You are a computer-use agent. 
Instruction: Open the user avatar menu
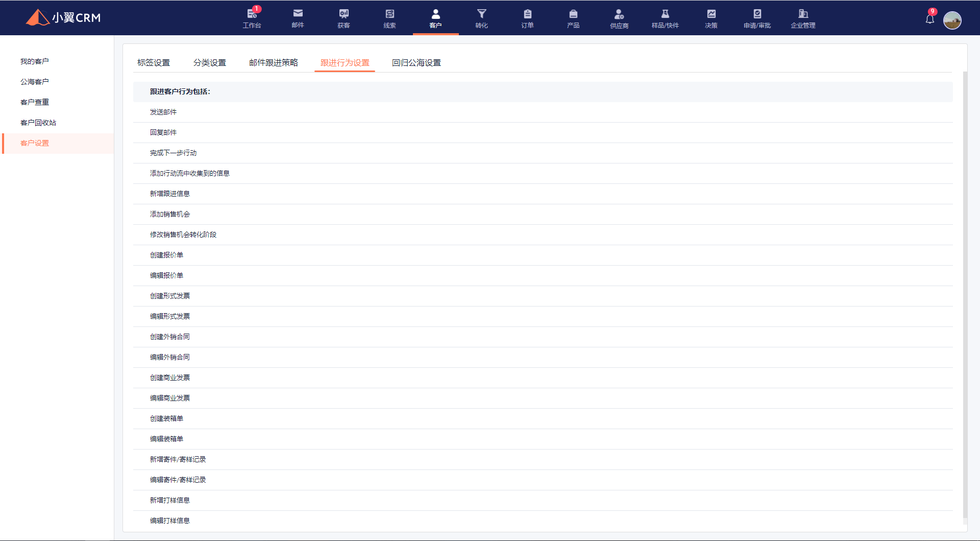(x=952, y=20)
